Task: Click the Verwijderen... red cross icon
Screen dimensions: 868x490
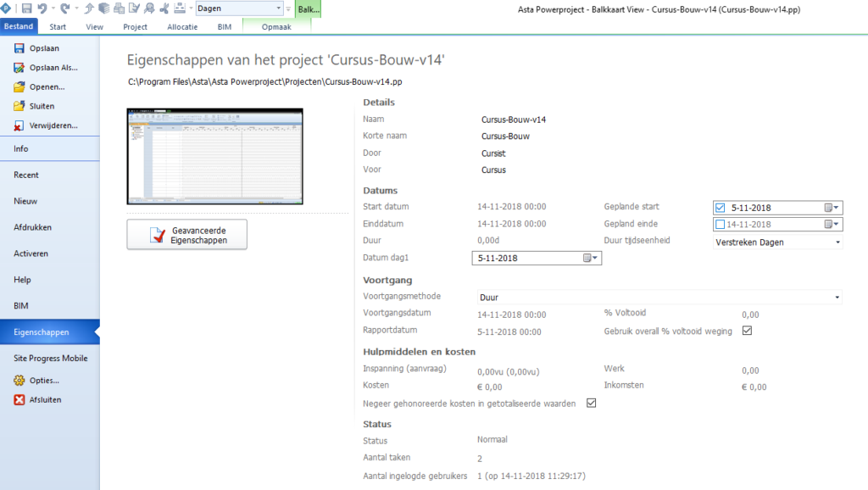Action: [19, 125]
